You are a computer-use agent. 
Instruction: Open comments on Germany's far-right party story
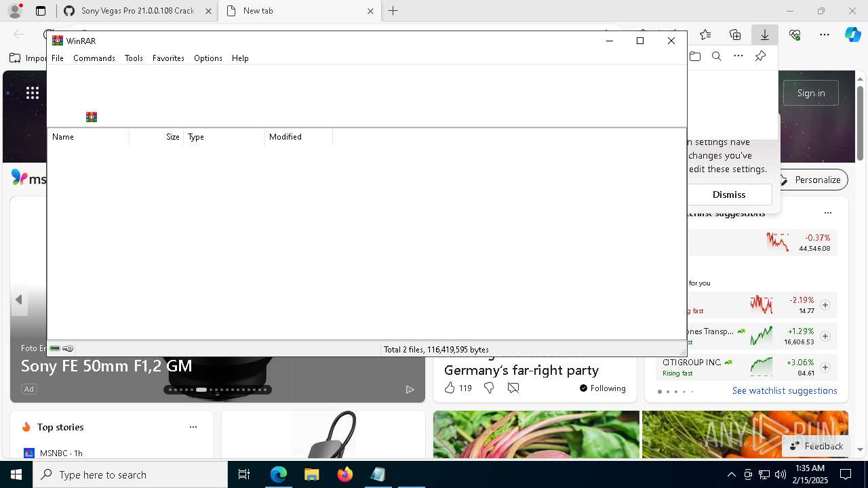[513, 388]
